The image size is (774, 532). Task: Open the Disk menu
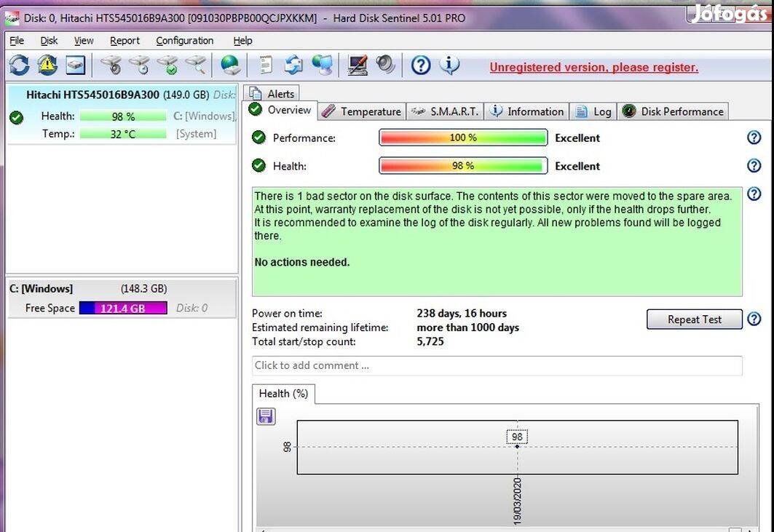tap(49, 41)
